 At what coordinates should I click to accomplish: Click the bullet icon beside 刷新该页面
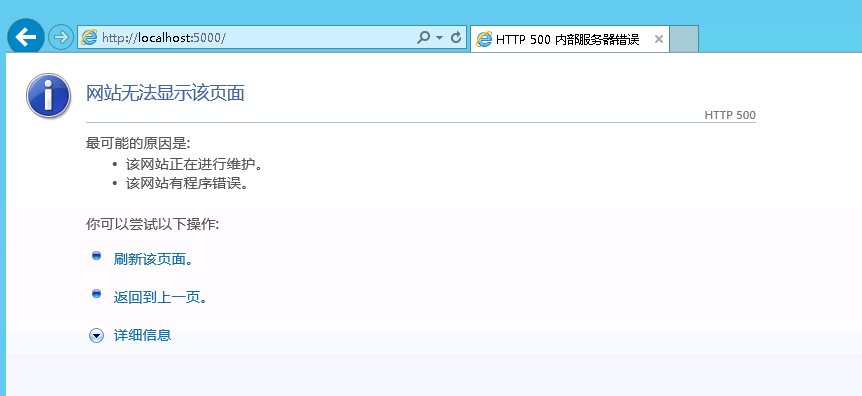click(96, 256)
